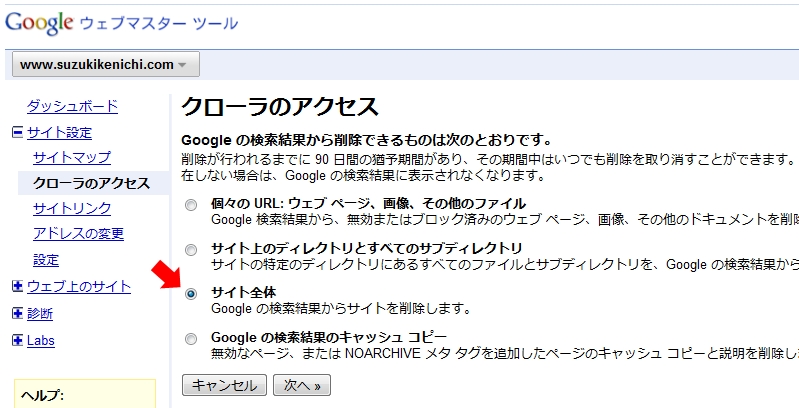Select サイト上のディレクトリ radio button
This screenshot has width=799, height=408.
(191, 250)
